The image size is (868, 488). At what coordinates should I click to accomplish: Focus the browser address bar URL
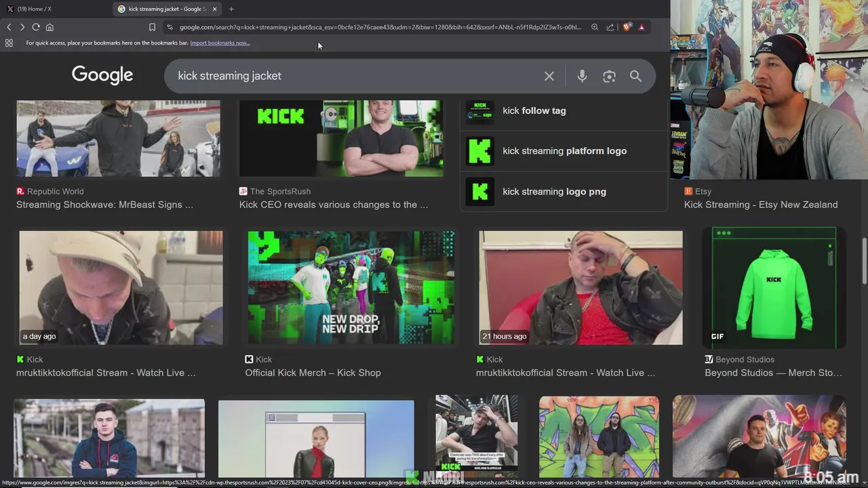pos(380,27)
